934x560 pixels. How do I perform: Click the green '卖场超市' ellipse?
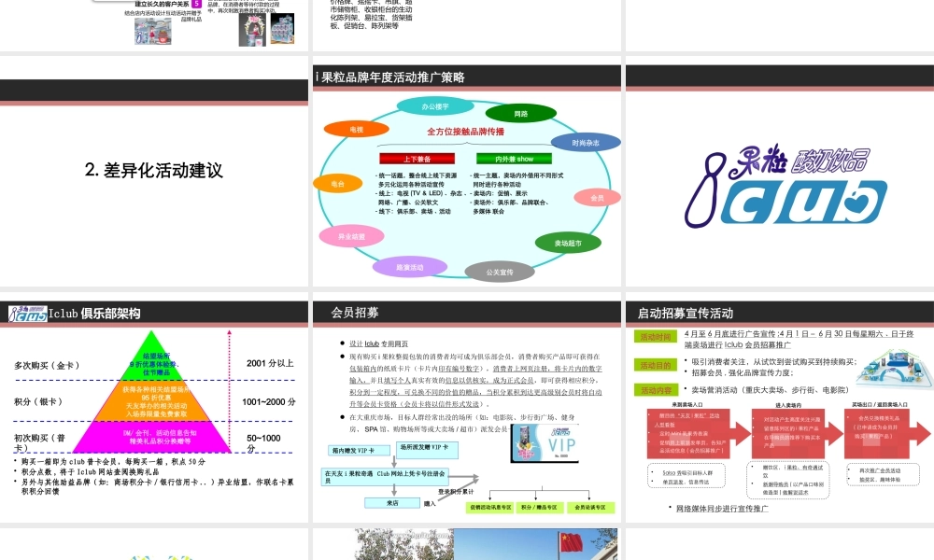(568, 243)
